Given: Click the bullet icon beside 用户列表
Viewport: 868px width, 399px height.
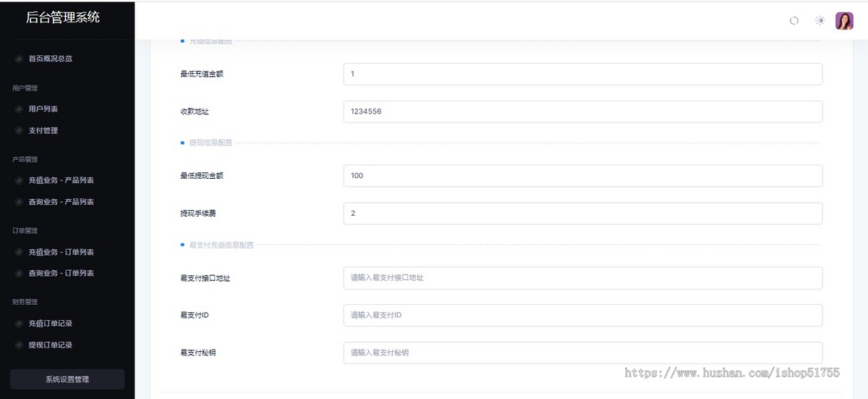Looking at the screenshot, I should coord(19,109).
